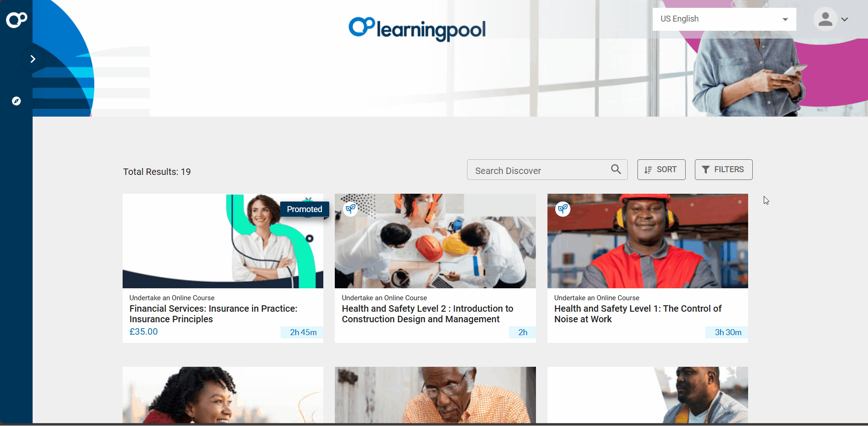Click the sprout icon on Construction Design course
The width and height of the screenshot is (868, 426).
(351, 209)
